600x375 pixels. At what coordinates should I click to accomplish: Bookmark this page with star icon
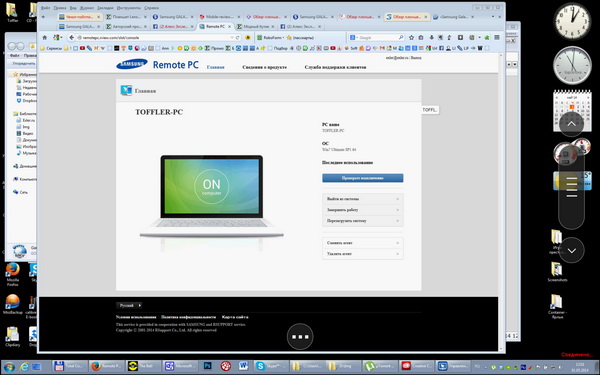pyautogui.click(x=411, y=38)
